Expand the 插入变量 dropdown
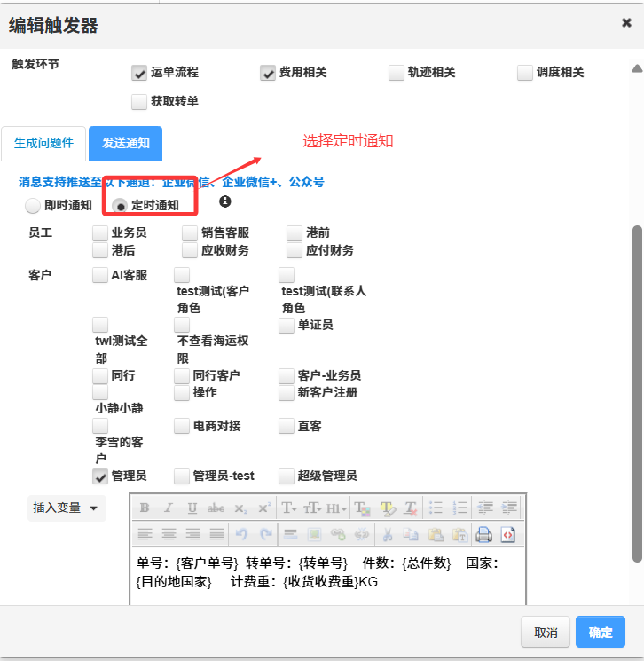The width and height of the screenshot is (644, 661). click(x=67, y=508)
